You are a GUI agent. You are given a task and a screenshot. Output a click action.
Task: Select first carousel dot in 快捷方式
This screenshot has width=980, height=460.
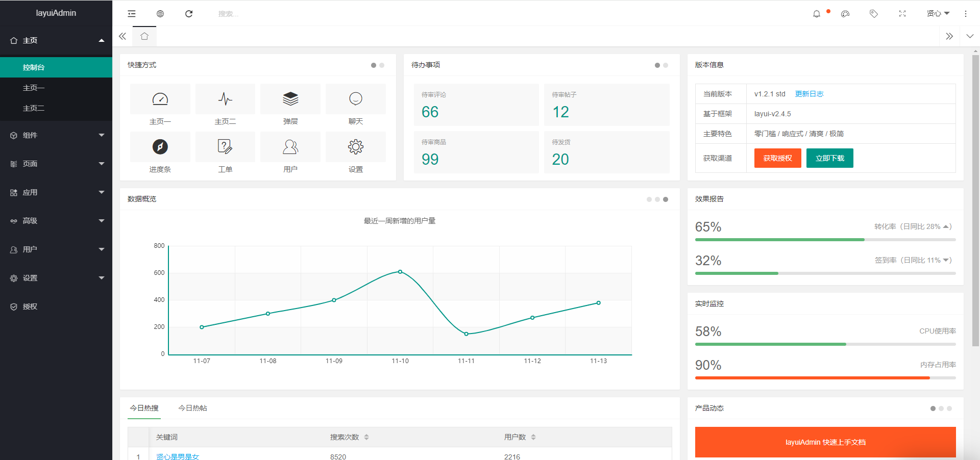tap(374, 65)
